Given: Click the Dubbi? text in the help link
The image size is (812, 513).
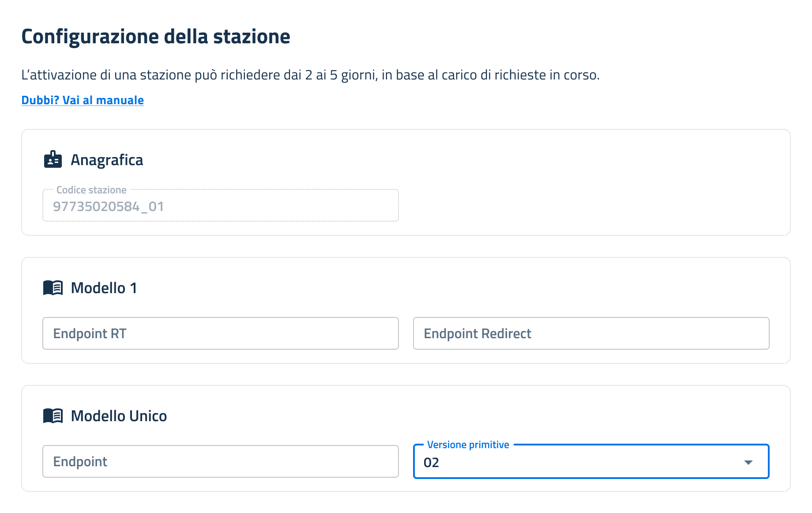Looking at the screenshot, I should [x=40, y=100].
